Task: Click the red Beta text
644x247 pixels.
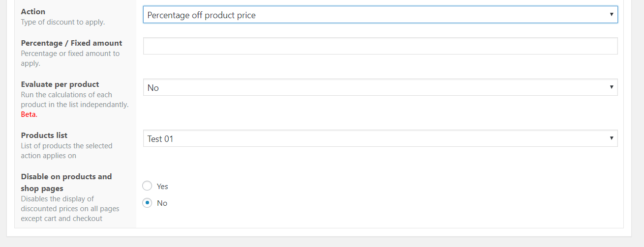Action: click(x=29, y=114)
